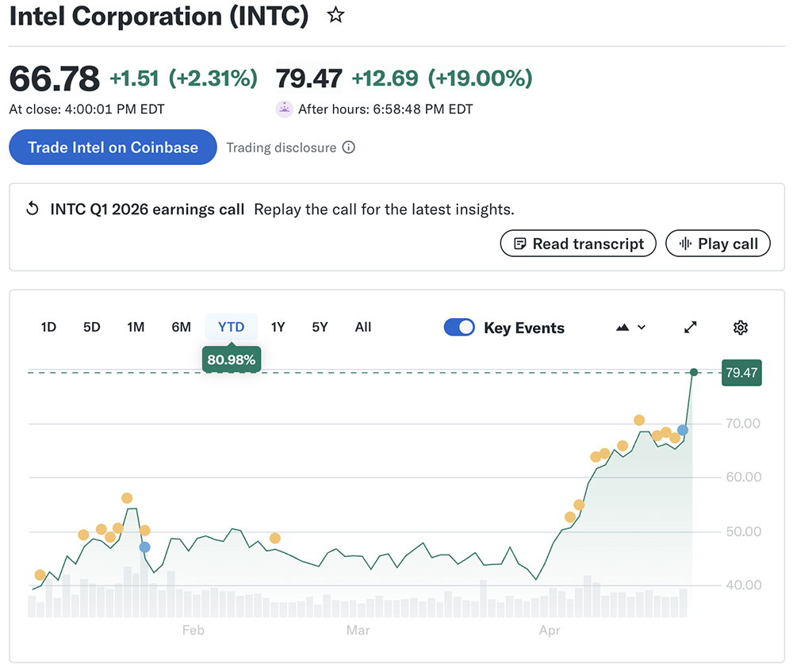Click the blue key event marker near 70.00

(683, 430)
